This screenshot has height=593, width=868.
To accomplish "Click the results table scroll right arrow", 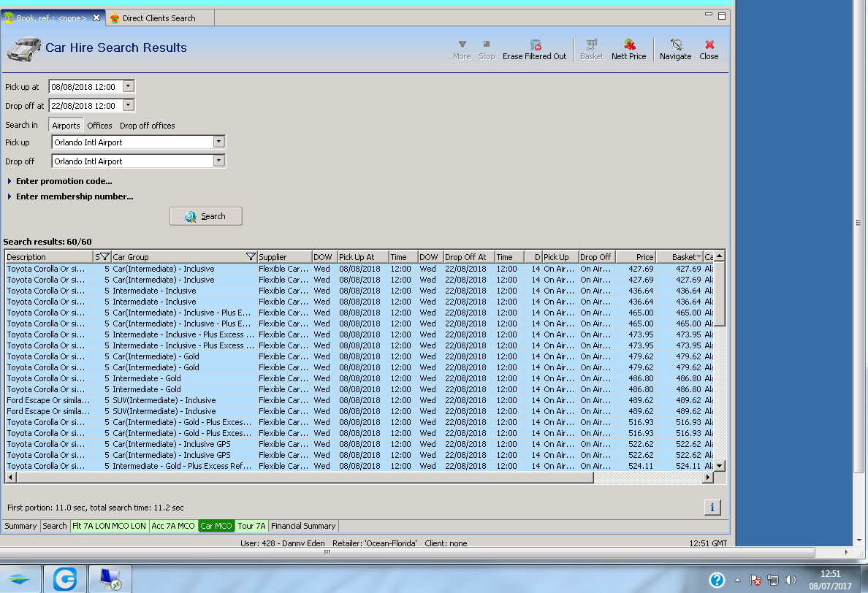I will [x=708, y=478].
